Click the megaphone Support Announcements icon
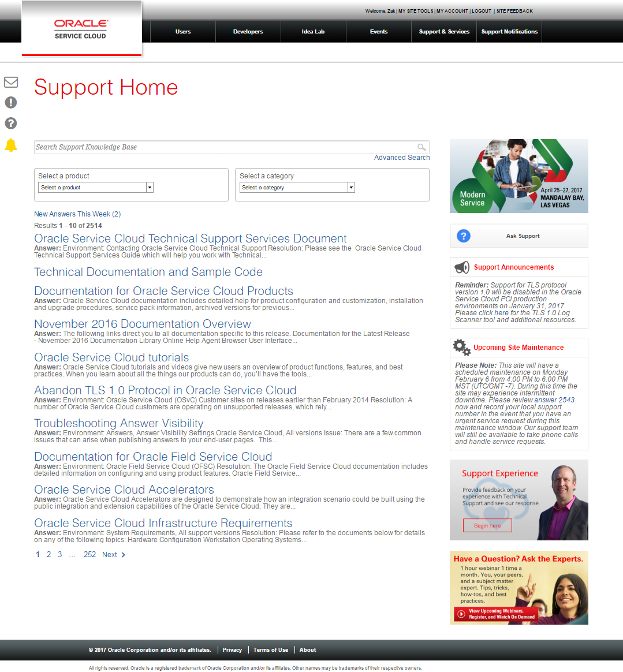The width and height of the screenshot is (623, 672). 462,267
